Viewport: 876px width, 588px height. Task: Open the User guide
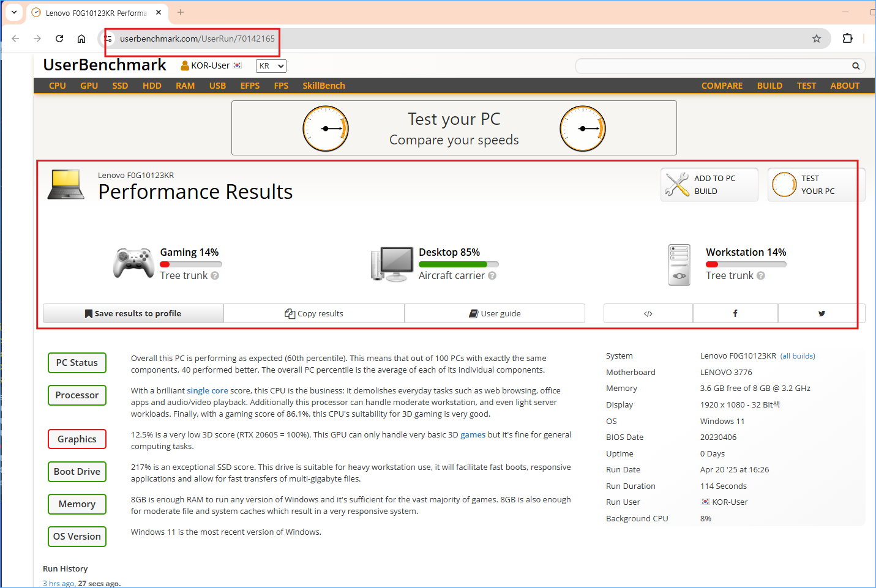[495, 313]
